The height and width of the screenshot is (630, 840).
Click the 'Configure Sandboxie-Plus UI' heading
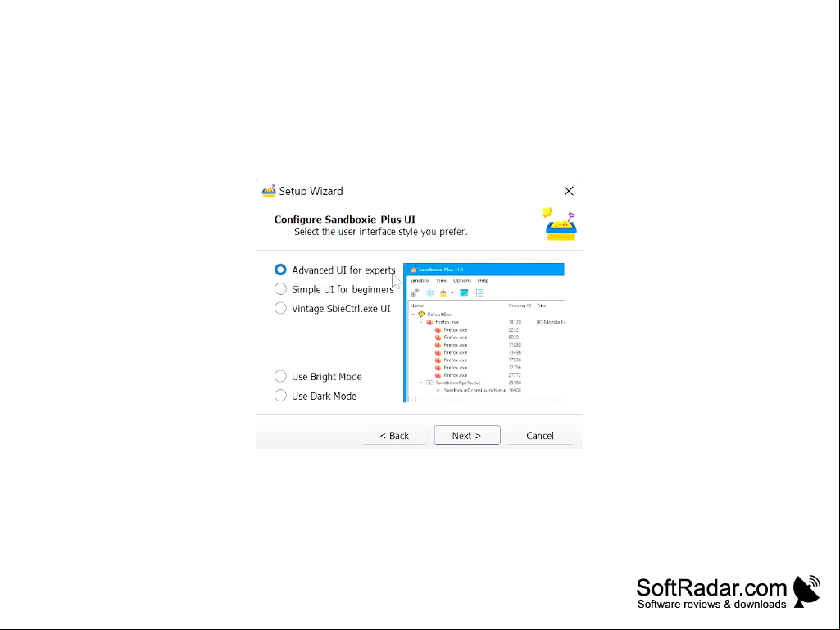(x=345, y=219)
